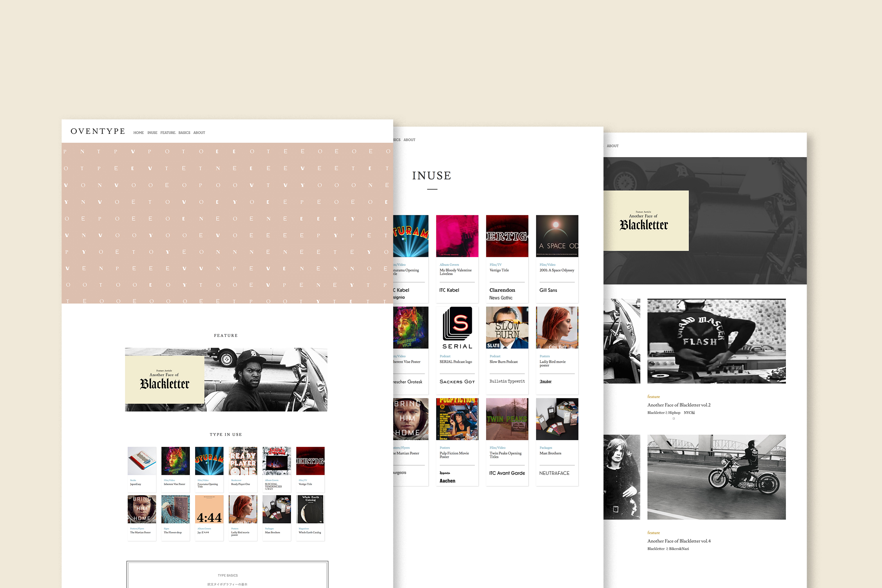Open the Blackletter feature banner with car photo
Image resolution: width=882 pixels, height=588 pixels.
coord(226,379)
